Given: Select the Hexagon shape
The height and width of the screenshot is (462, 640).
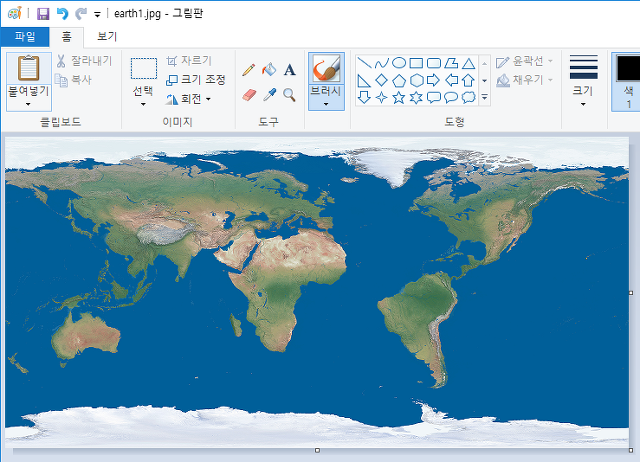Looking at the screenshot, I should tap(416, 80).
